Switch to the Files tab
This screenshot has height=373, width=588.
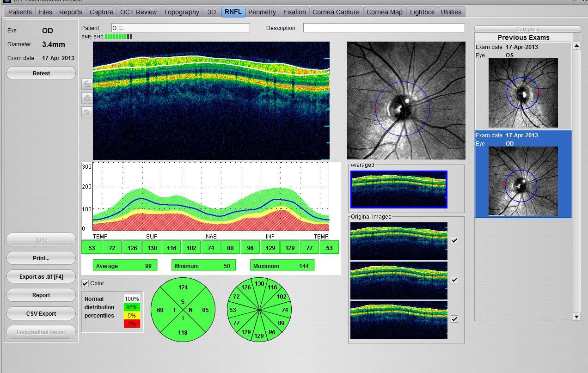45,12
